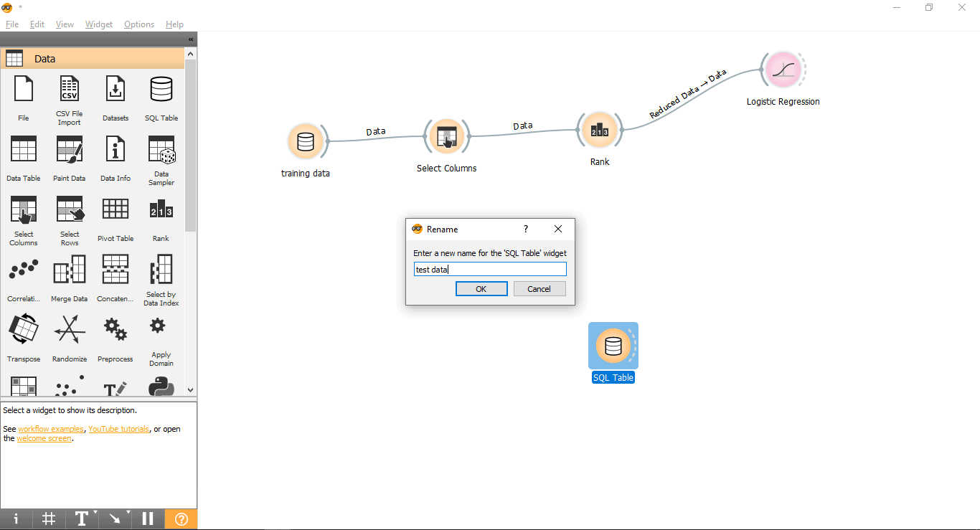The image size is (980, 530).
Task: Click the rename text field containing 'test data'
Action: (x=490, y=270)
